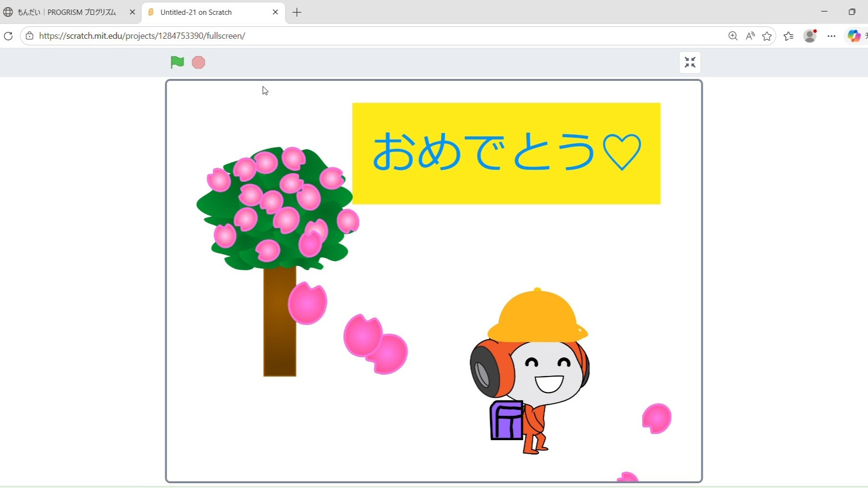Open the browser profile avatar
The height and width of the screenshot is (488, 868).
point(810,36)
